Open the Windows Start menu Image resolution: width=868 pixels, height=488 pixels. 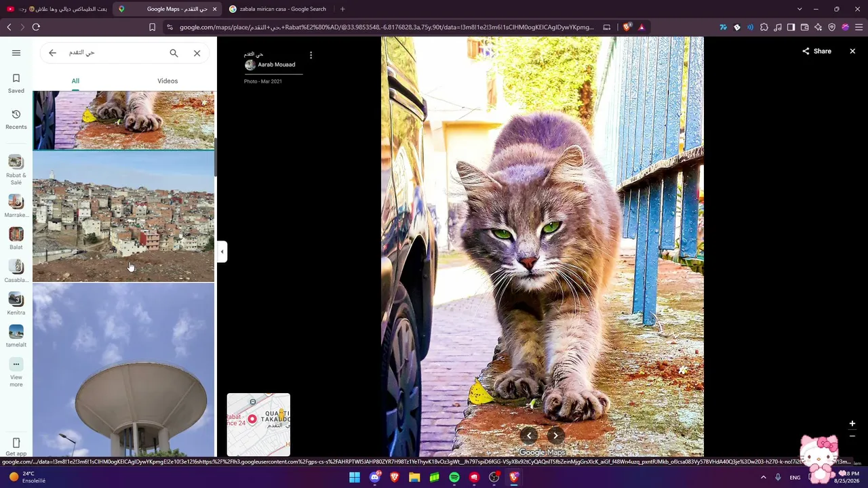coord(355,477)
